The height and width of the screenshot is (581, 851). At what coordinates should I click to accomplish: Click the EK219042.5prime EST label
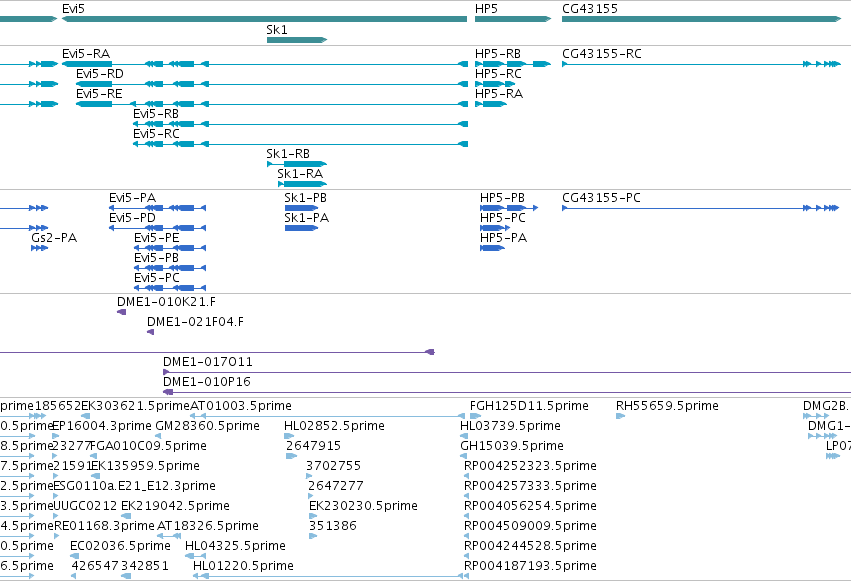click(x=175, y=506)
